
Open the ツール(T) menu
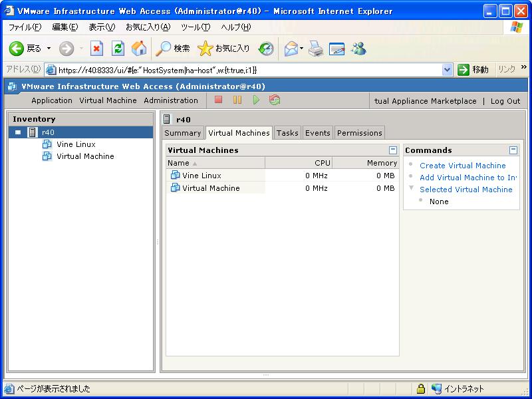(x=196, y=27)
